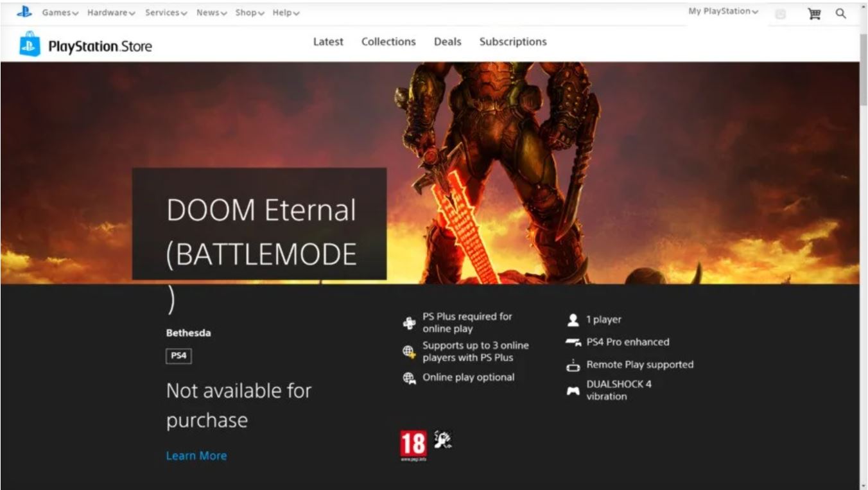Expand the Hardware menu

click(x=110, y=12)
